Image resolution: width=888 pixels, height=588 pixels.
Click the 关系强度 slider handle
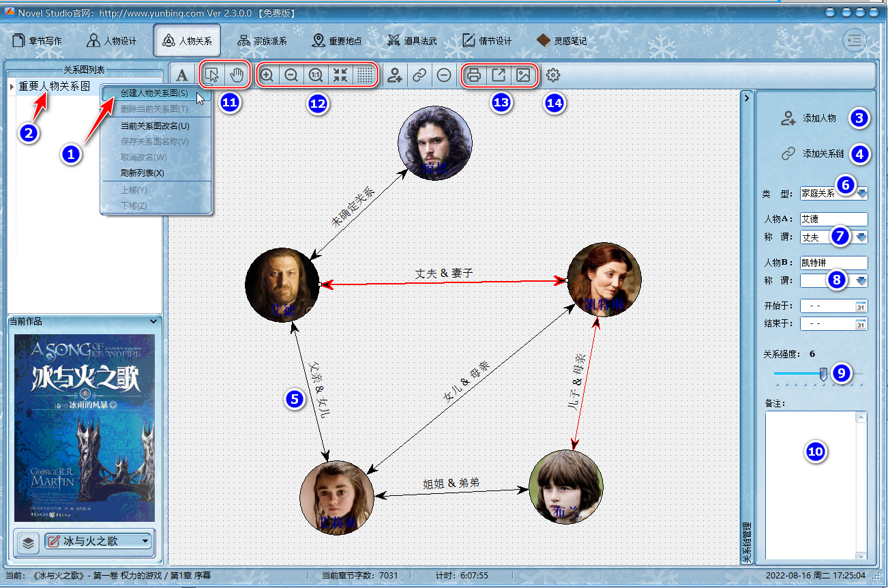823,374
